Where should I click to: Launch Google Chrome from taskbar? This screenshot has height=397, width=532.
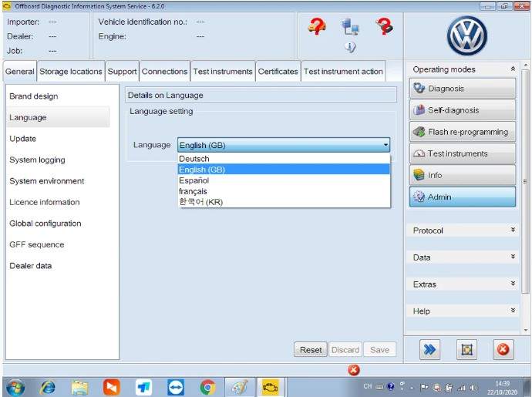tap(207, 387)
